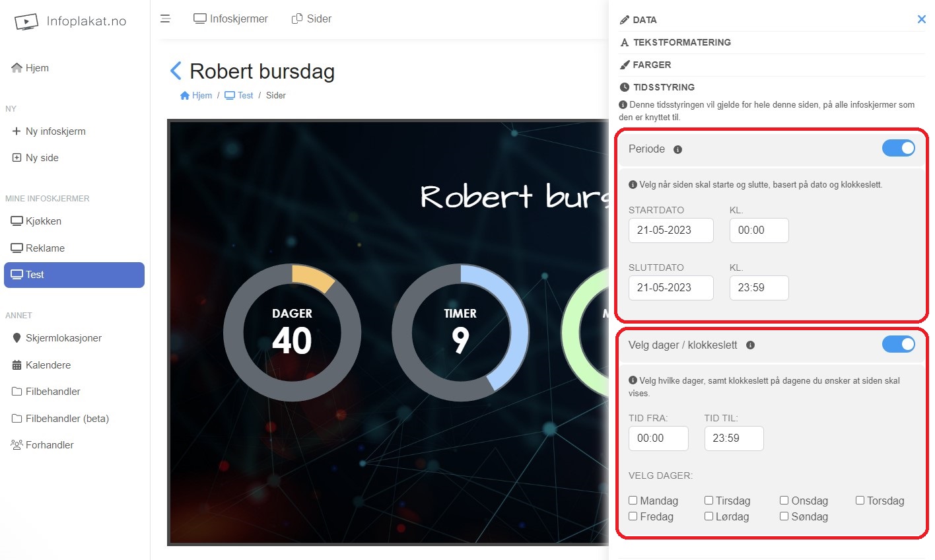This screenshot has height=560, width=935.
Task: Check the Mandag checkbox
Action: click(x=633, y=500)
